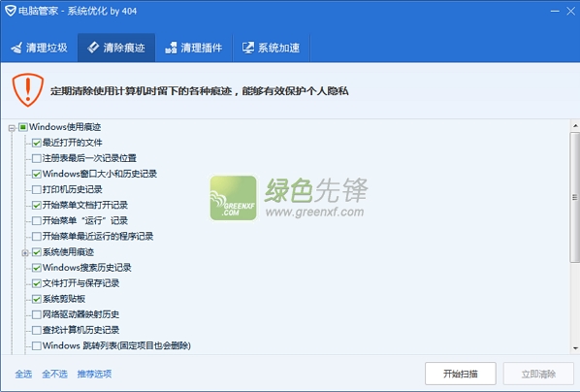This screenshot has width=580, height=392.
Task: Click the 立即清除 button
Action: coord(538,374)
